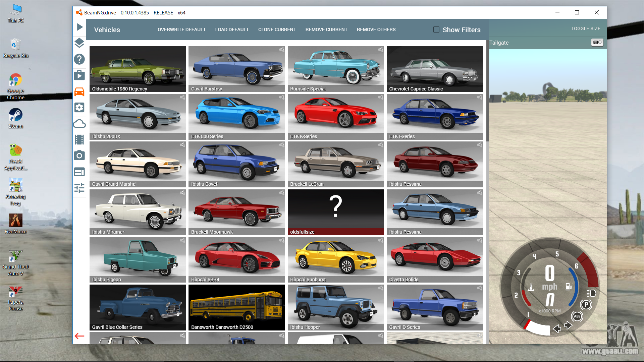Click the Tailgate panel switch icon
The image size is (644, 362).
point(597,42)
